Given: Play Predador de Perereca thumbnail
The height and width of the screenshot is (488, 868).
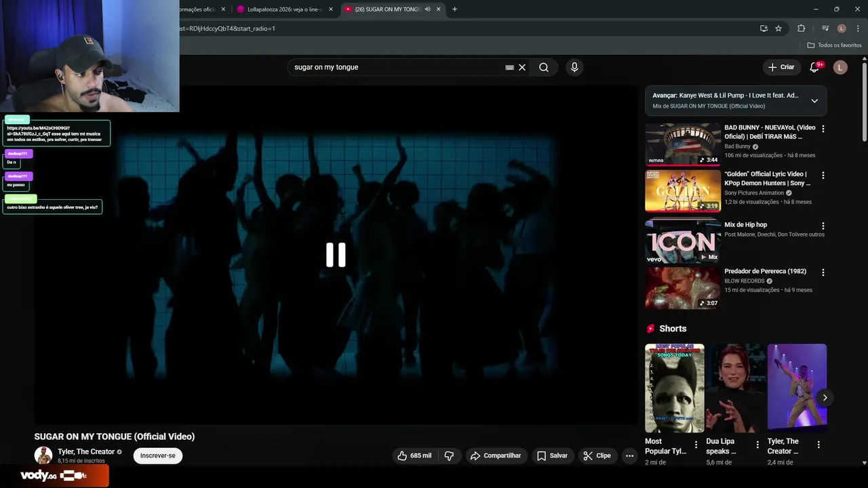Looking at the screenshot, I should pos(683,288).
